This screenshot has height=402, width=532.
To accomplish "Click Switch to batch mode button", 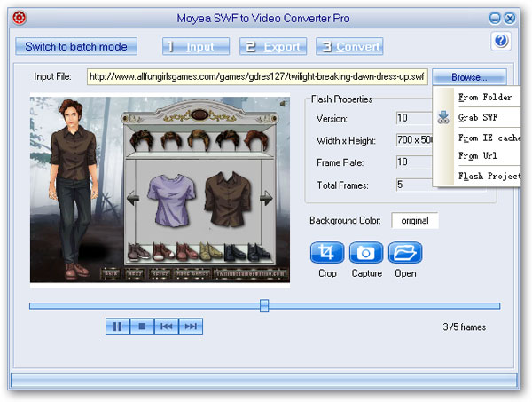I will [76, 46].
